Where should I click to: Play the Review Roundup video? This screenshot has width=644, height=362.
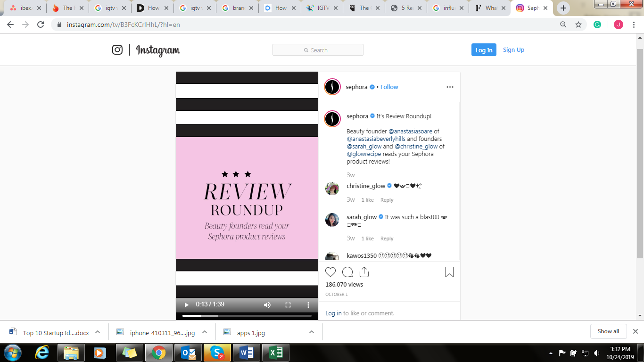click(186, 305)
